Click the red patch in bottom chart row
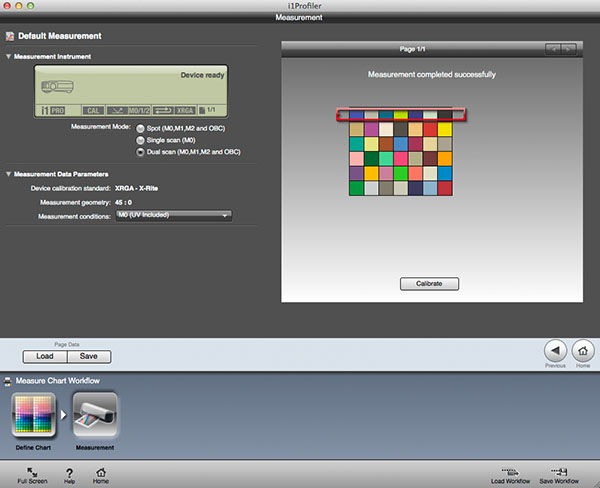The height and width of the screenshot is (488, 600). (x=445, y=188)
